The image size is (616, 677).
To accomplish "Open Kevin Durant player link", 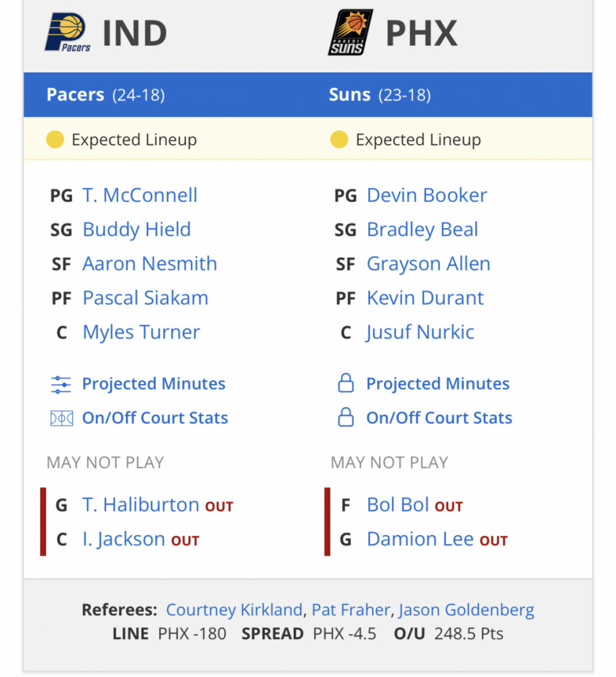I will (425, 298).
